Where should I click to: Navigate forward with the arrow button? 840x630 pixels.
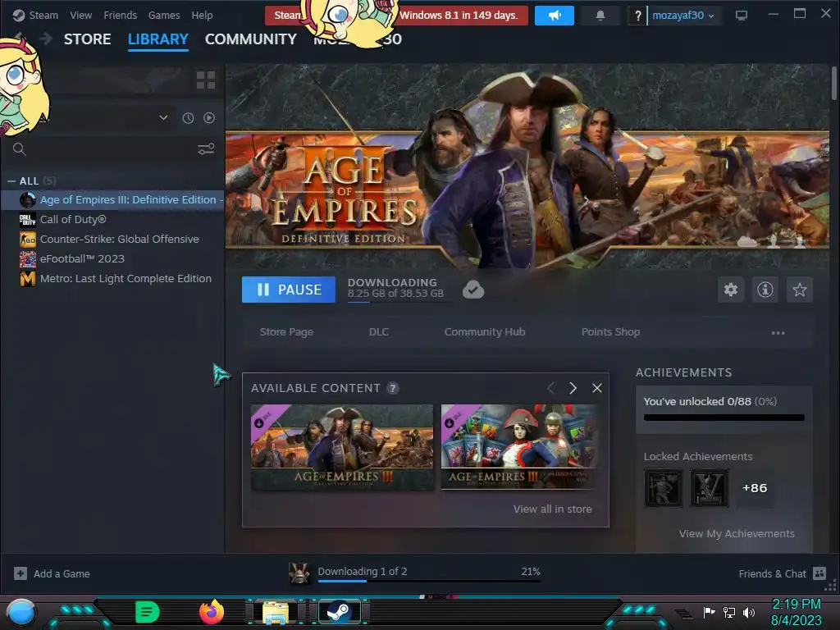pos(46,39)
